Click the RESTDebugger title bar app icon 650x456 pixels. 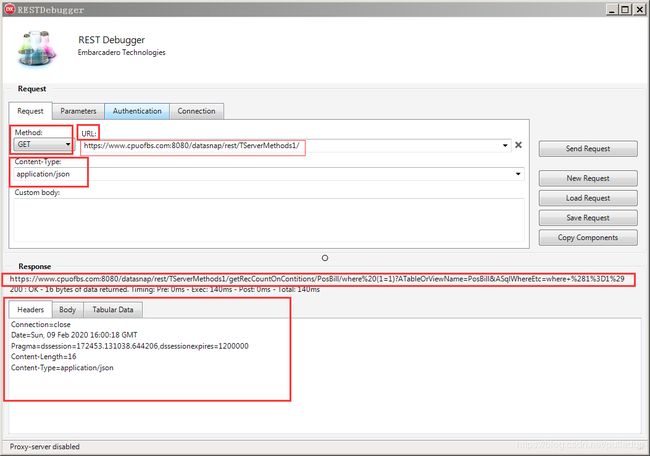[9, 9]
